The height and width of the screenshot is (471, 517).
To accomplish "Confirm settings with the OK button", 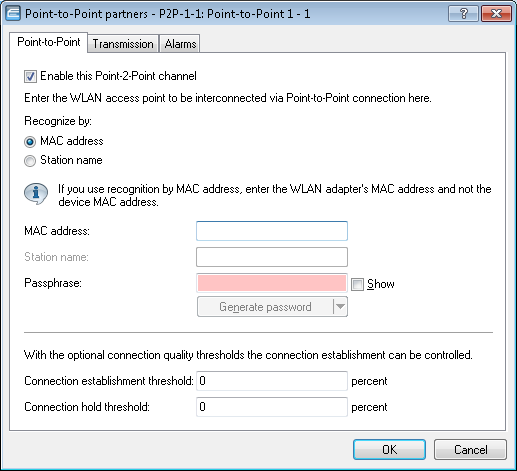I will [x=389, y=449].
